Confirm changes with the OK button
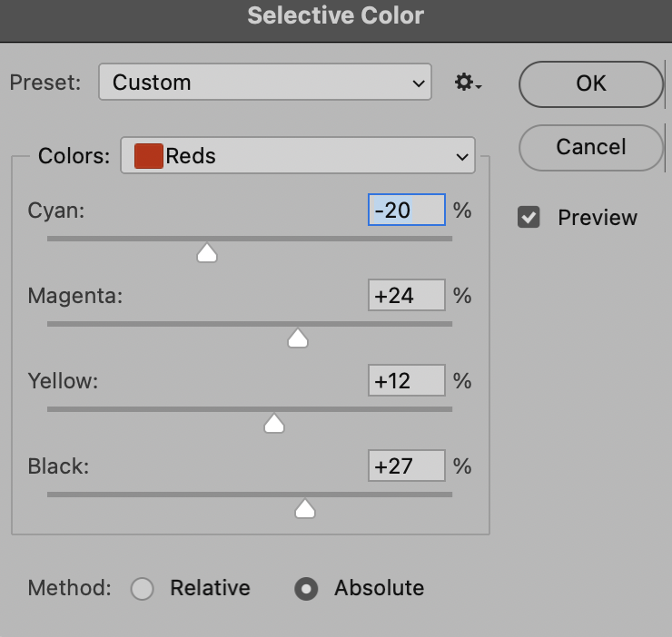The image size is (672, 637). point(591,84)
